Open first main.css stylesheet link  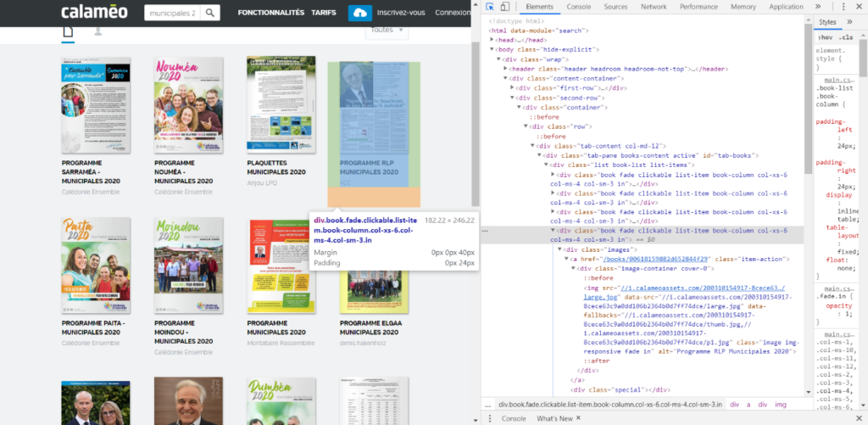pos(840,80)
